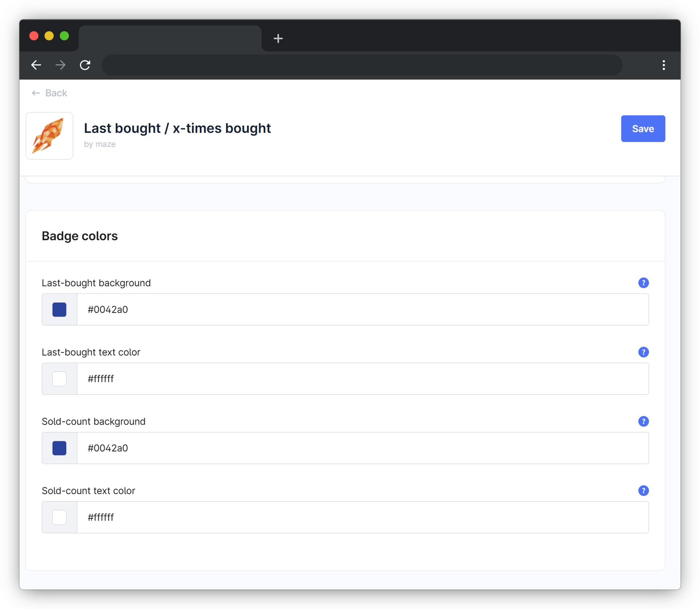The image size is (700, 609).
Task: Focus the browser address bar
Action: pyautogui.click(x=362, y=65)
